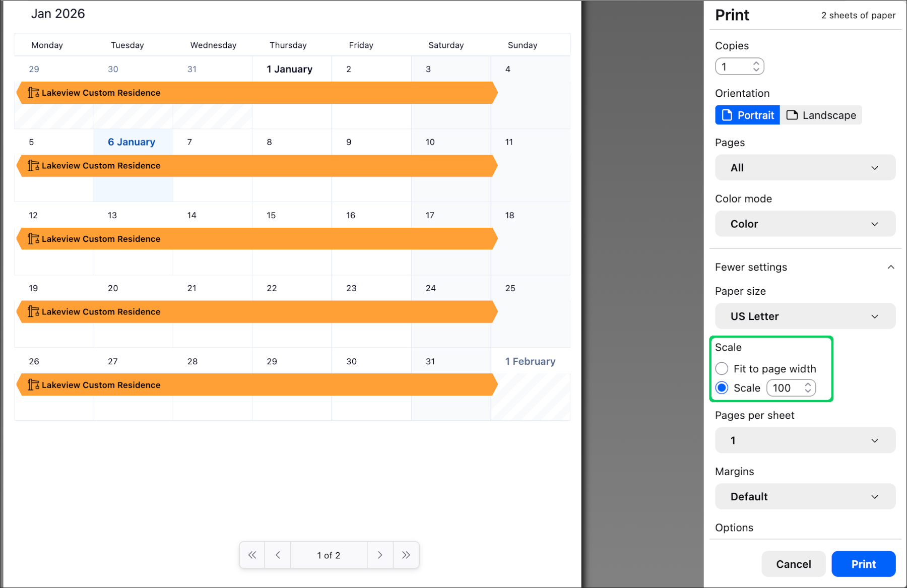Choose Portrait orientation
The image size is (907, 588).
748,115
